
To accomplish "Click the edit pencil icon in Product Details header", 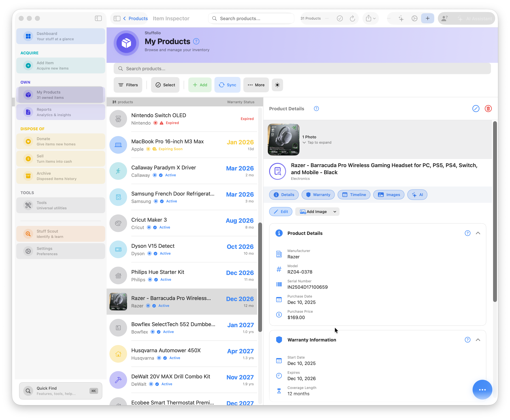I will coord(476,109).
